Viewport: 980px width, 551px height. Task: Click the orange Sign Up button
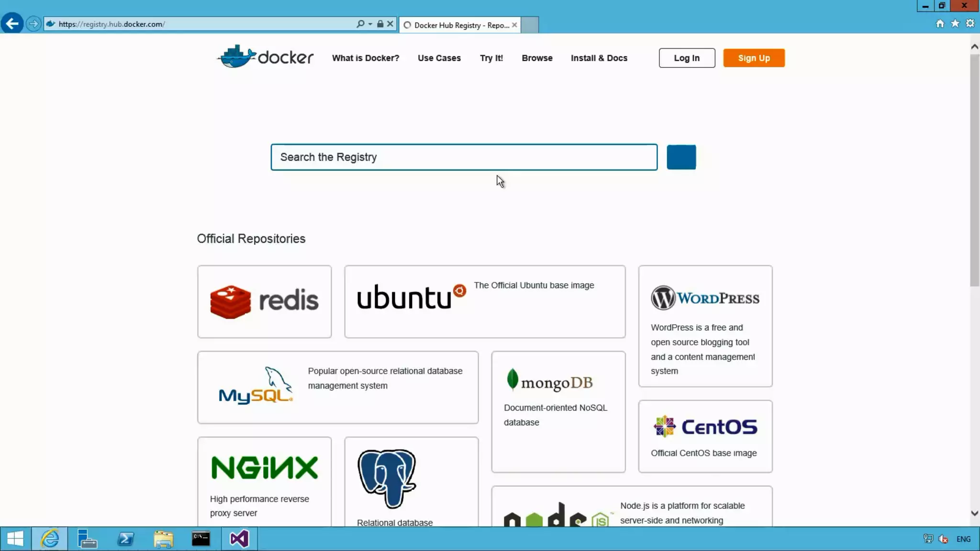coord(754,58)
